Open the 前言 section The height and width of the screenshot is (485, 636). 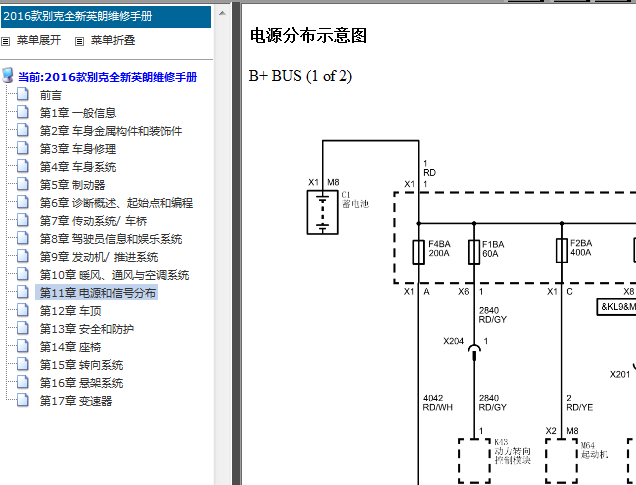[x=51, y=95]
